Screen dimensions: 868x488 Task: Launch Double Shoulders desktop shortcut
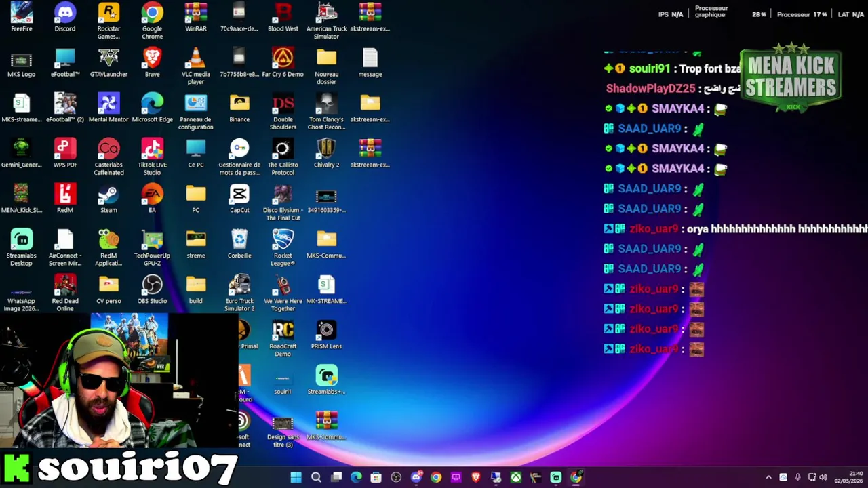coord(283,112)
